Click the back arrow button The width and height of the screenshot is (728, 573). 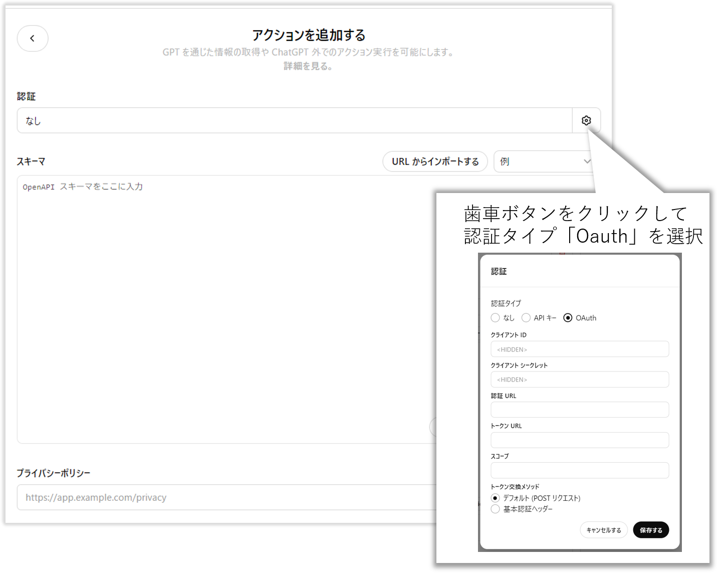pos(33,39)
